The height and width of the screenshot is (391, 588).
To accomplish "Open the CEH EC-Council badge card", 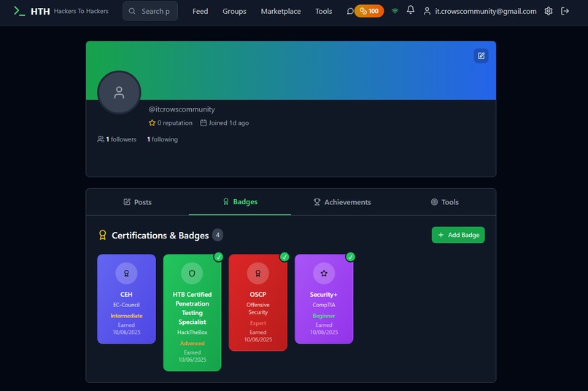I will (x=126, y=299).
